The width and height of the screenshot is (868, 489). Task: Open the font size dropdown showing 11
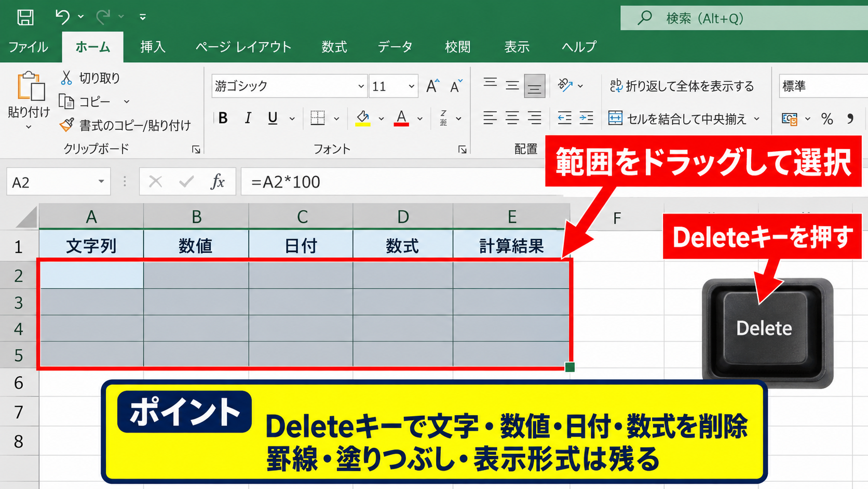411,86
